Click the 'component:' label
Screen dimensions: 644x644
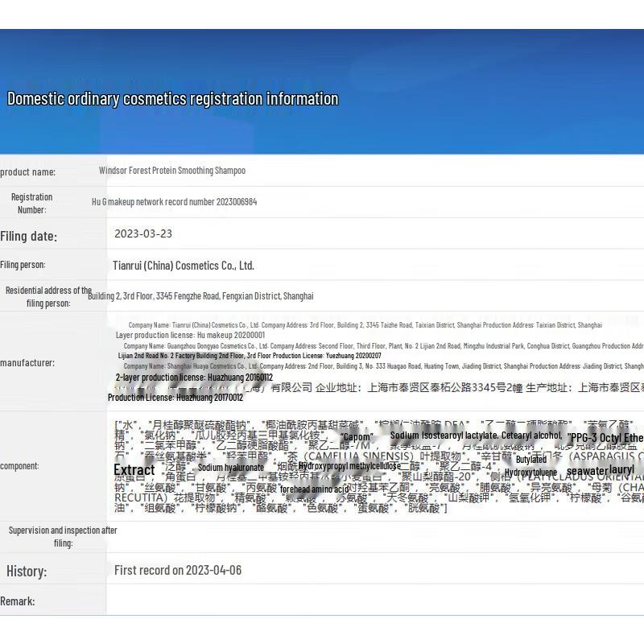click(19, 466)
